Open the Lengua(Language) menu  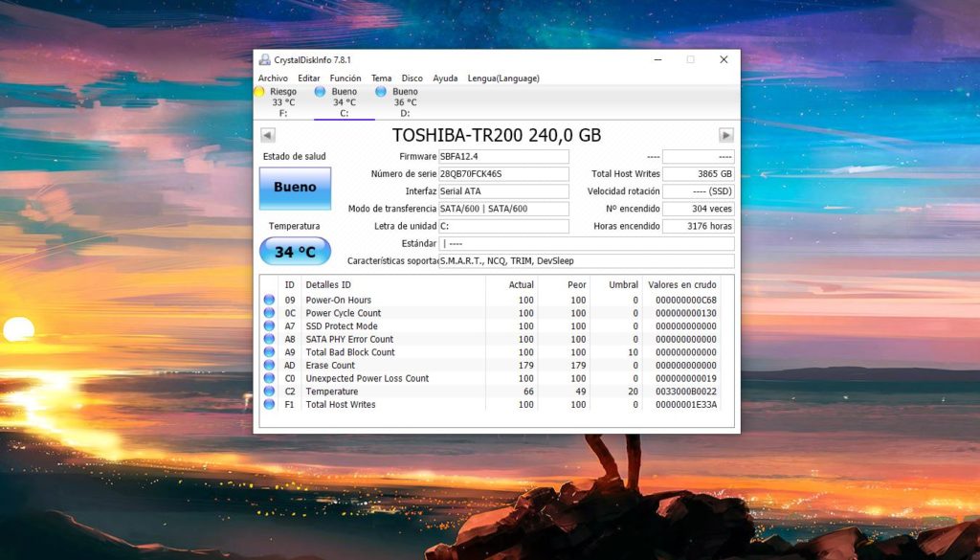tap(503, 78)
